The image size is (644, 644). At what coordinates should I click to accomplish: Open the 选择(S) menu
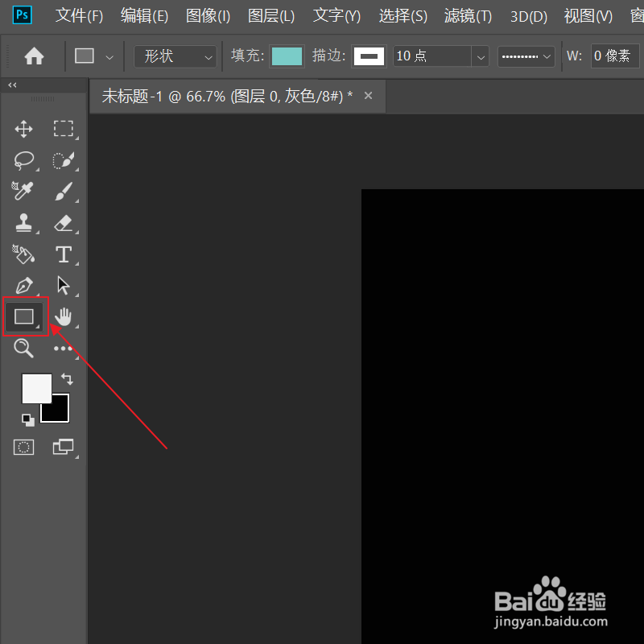(403, 16)
